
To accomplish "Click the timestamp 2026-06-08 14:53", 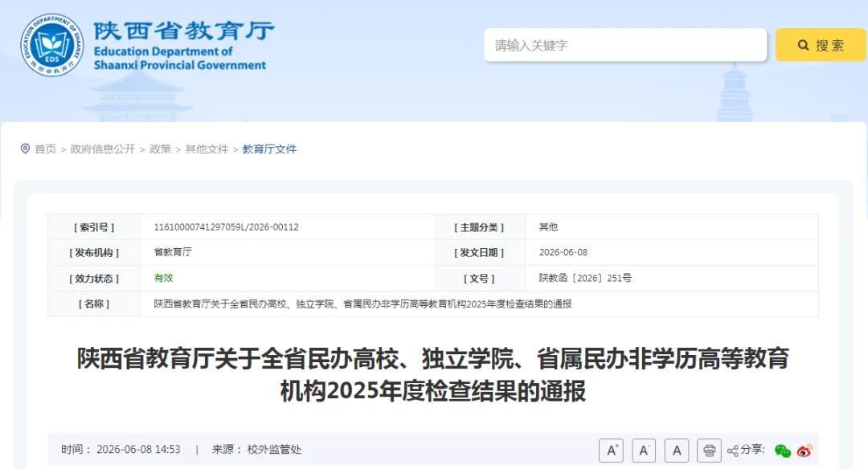I will point(138,449).
